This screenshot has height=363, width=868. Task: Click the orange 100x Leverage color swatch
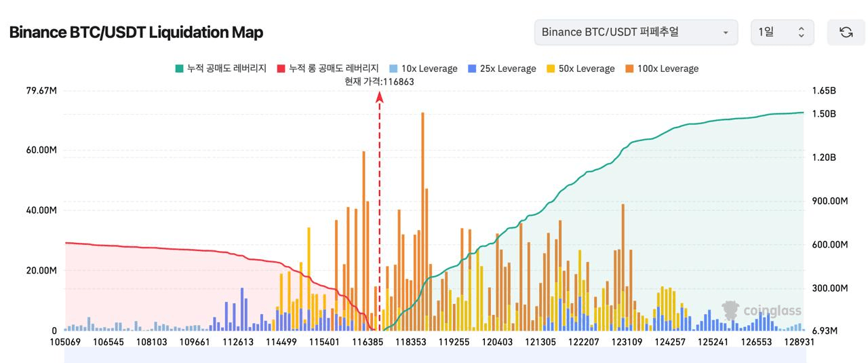[x=629, y=69]
